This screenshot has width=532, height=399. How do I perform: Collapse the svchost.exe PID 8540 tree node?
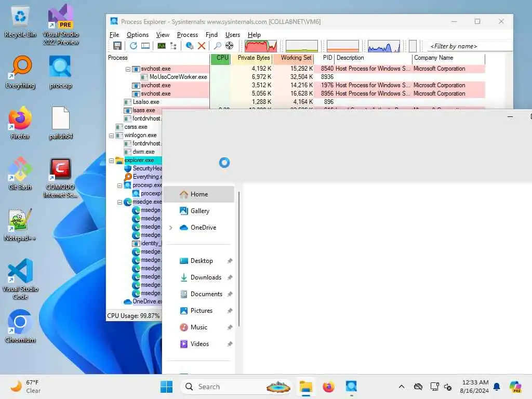128,69
